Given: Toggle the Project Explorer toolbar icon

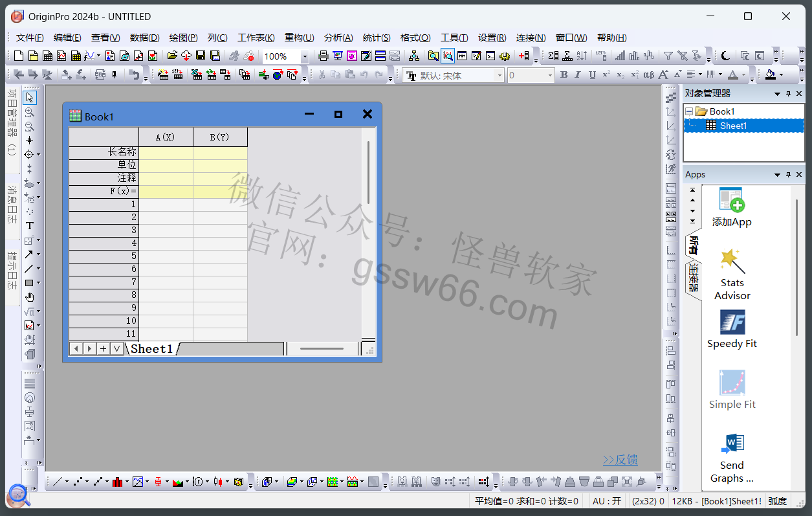Looking at the screenshot, I should coord(433,56).
